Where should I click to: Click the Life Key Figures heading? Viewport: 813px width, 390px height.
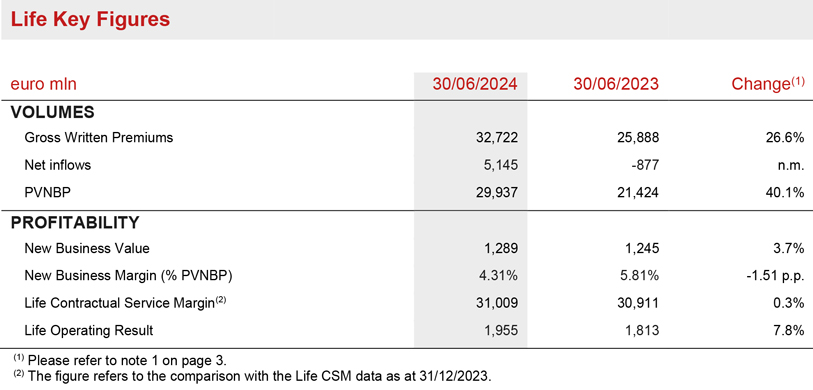tap(90, 20)
